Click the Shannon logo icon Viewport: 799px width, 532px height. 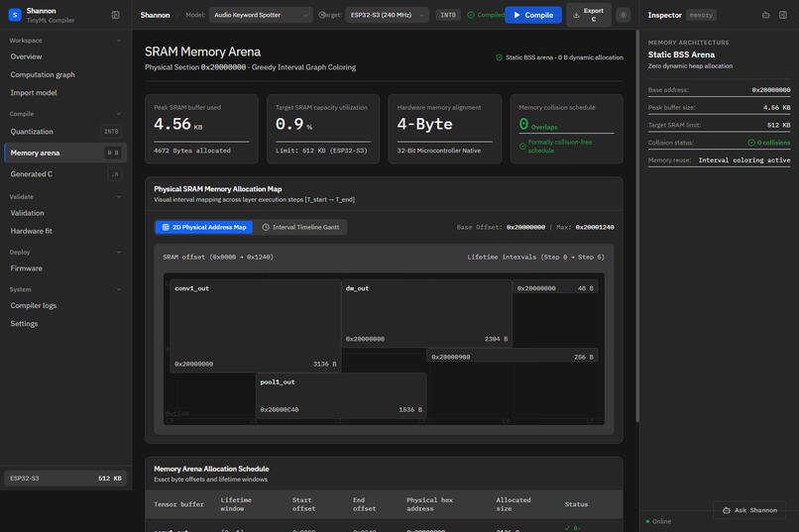coord(15,15)
